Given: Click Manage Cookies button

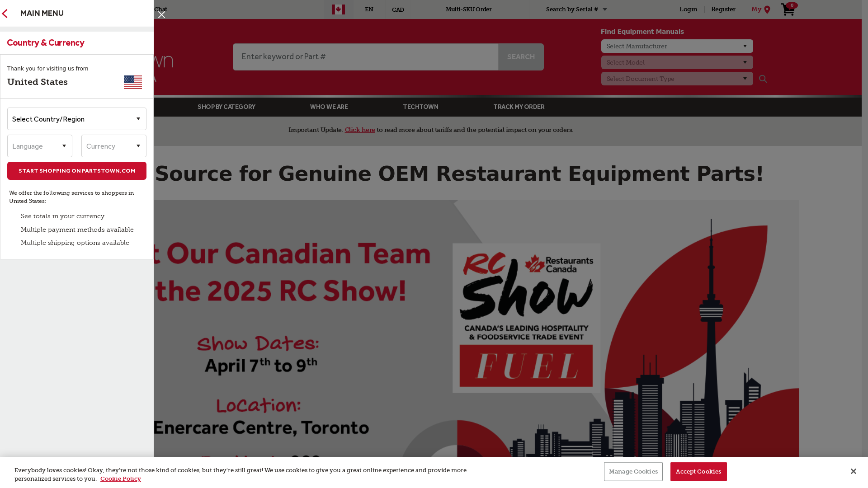Looking at the screenshot, I should [x=633, y=472].
